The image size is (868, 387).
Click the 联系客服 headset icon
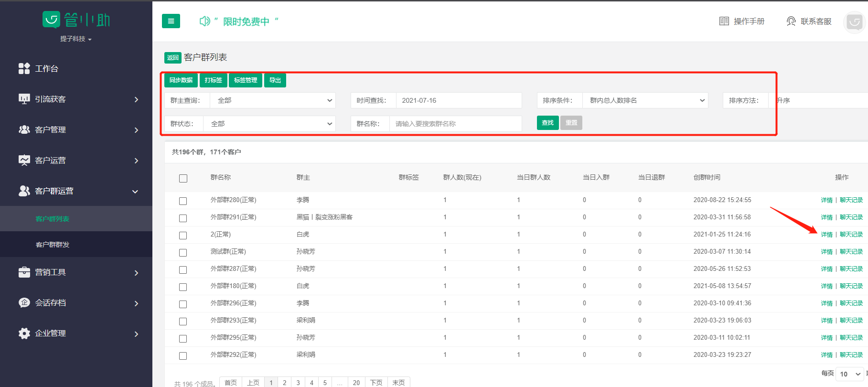pyautogui.click(x=791, y=21)
